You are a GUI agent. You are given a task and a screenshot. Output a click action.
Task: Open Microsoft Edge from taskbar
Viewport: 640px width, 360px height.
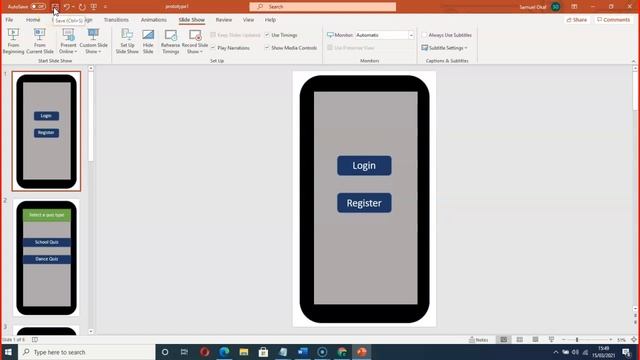point(224,352)
